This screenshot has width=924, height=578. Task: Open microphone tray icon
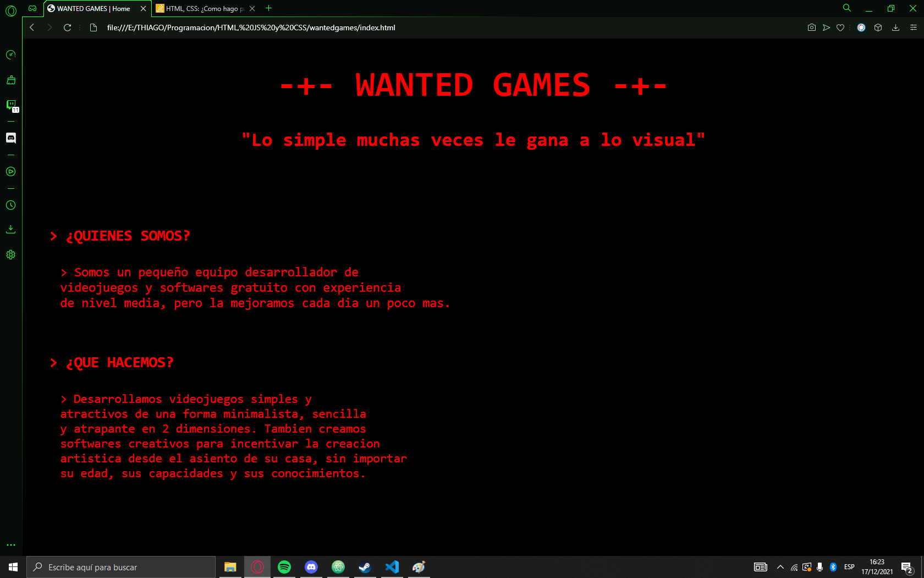[820, 567]
